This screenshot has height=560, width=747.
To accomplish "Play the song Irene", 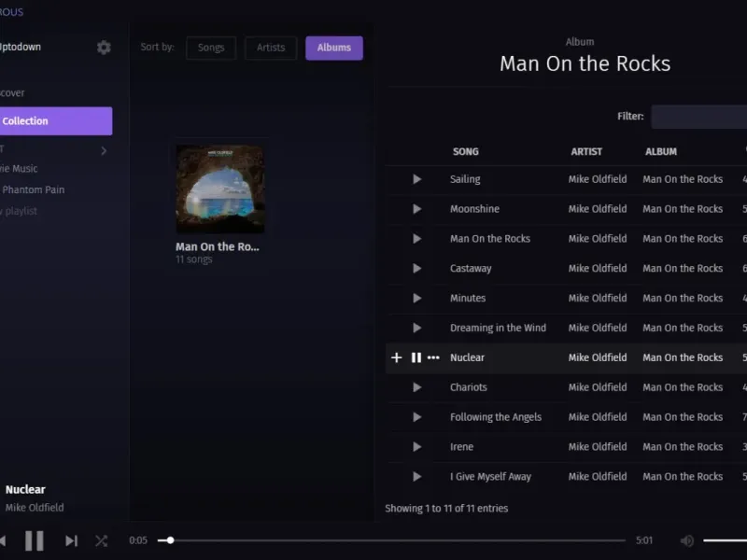I will 416,447.
